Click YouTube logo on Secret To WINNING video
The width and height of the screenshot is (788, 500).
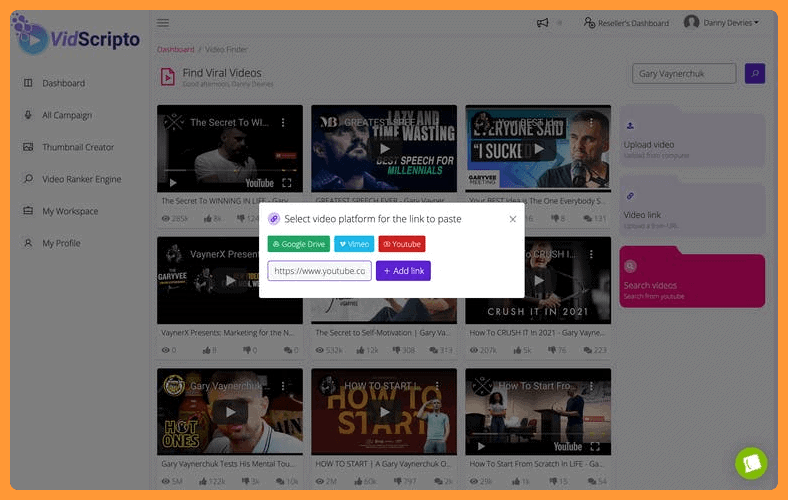coord(259,183)
